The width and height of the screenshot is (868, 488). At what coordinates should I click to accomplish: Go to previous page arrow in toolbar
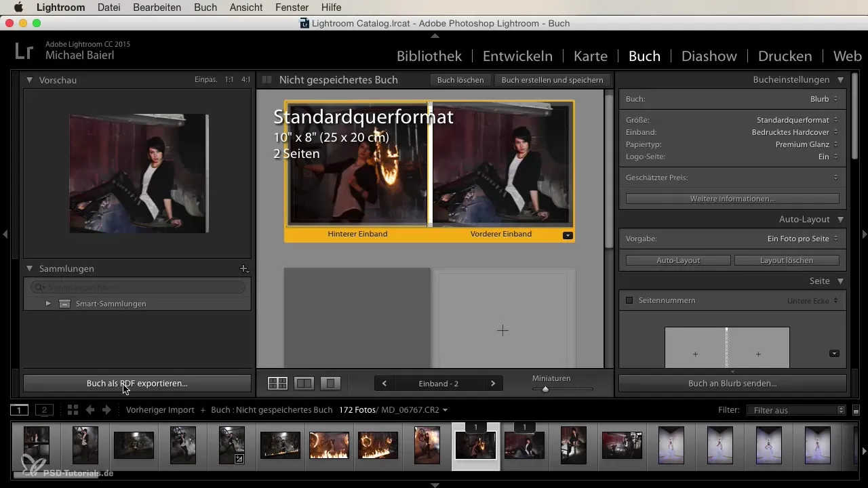384,384
